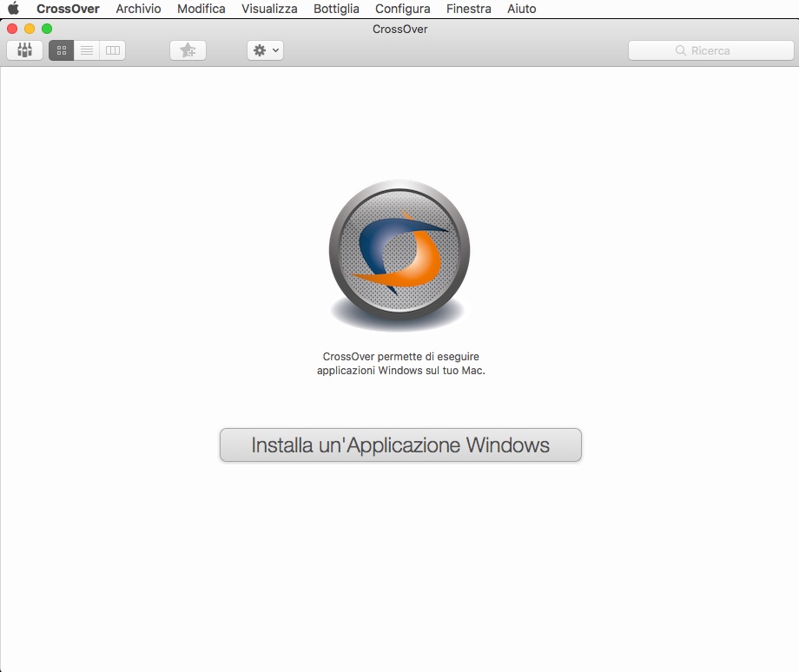The height and width of the screenshot is (672, 799).
Task: Click Installa un'Applicazione Windows button
Action: coord(400,445)
